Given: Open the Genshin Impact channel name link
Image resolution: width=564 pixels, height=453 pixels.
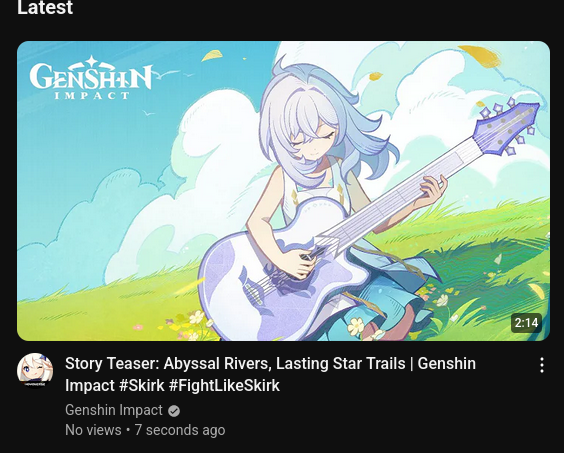Looking at the screenshot, I should [x=114, y=410].
